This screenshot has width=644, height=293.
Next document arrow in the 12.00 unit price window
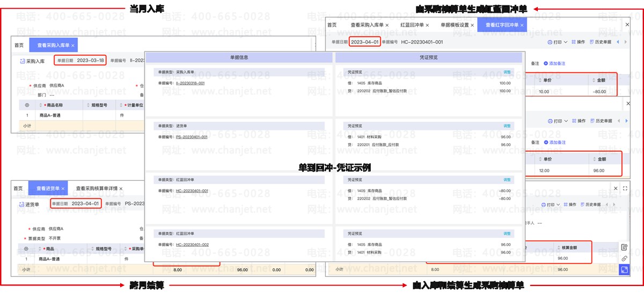[625, 121]
